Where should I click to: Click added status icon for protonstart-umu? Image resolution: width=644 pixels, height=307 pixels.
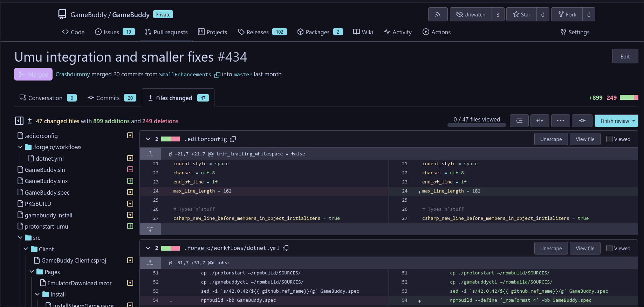(x=130, y=226)
